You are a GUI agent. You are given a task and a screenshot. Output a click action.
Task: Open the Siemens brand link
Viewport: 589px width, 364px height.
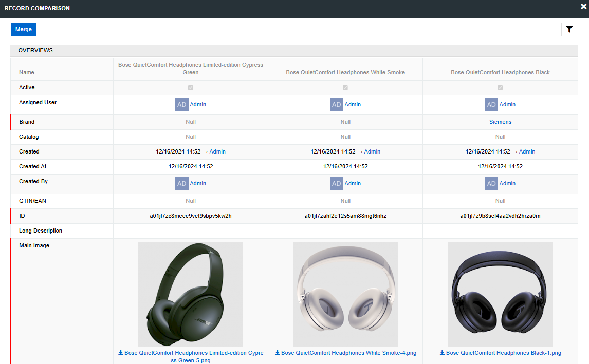pyautogui.click(x=501, y=122)
